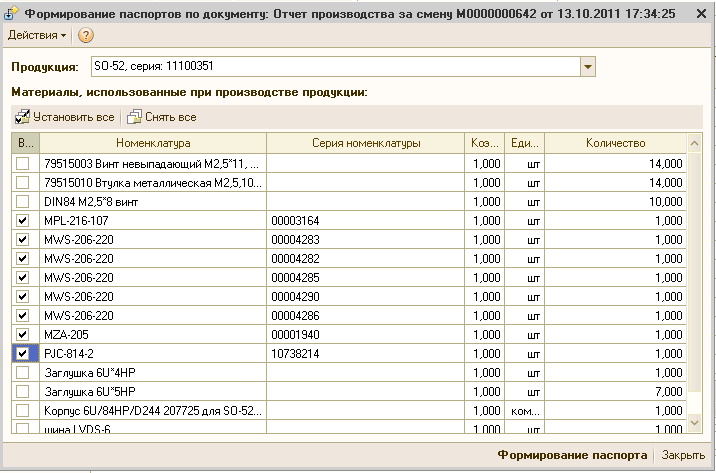716x473 pixels.
Task: Close the passport formation window
Action: coord(701,14)
